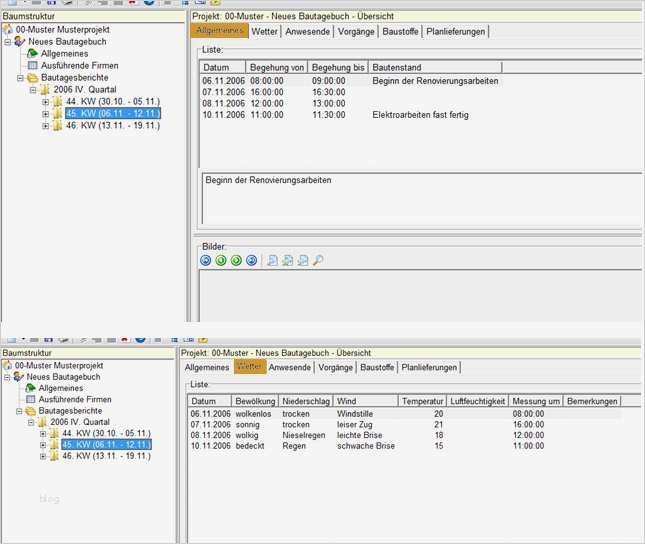Jump to the last image in Bilder toolbar

(251, 260)
